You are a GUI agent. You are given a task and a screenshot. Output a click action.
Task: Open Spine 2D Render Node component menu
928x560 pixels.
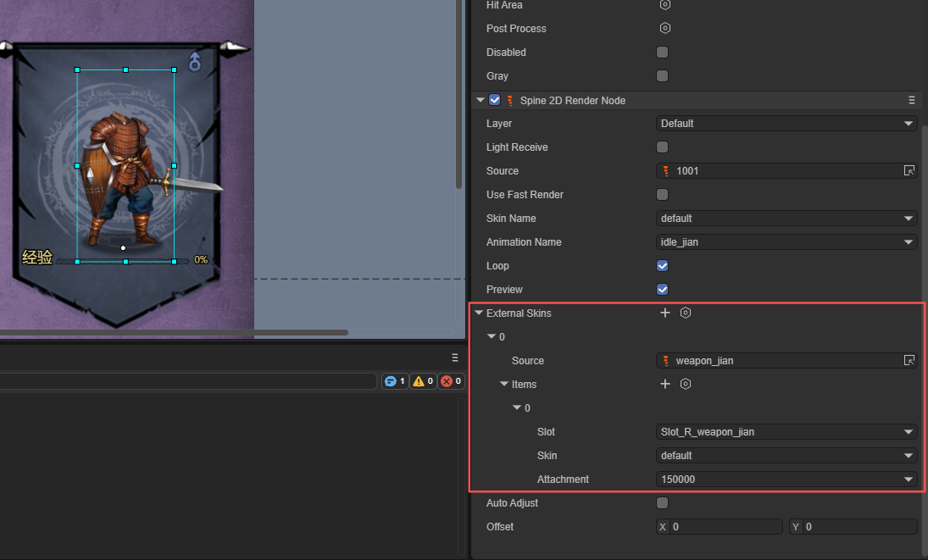pos(912,100)
